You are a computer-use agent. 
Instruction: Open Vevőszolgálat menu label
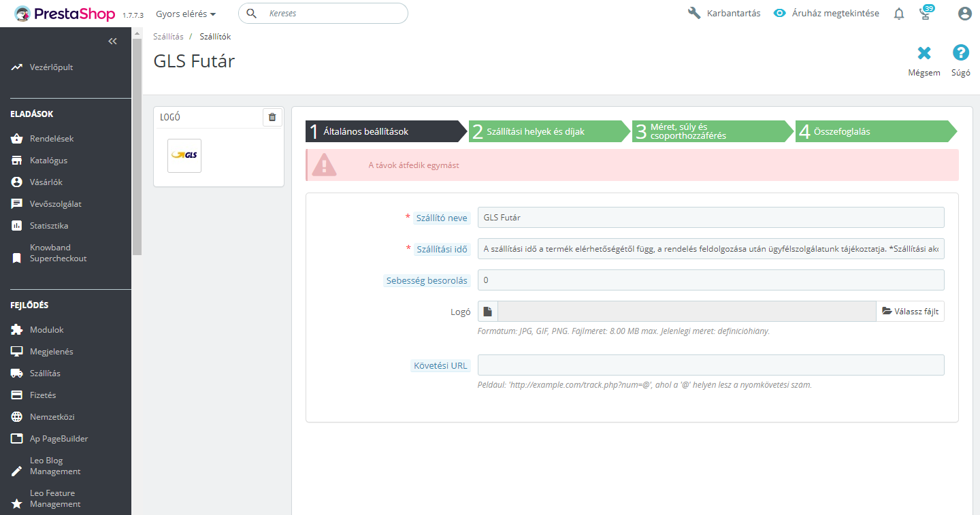coord(56,204)
